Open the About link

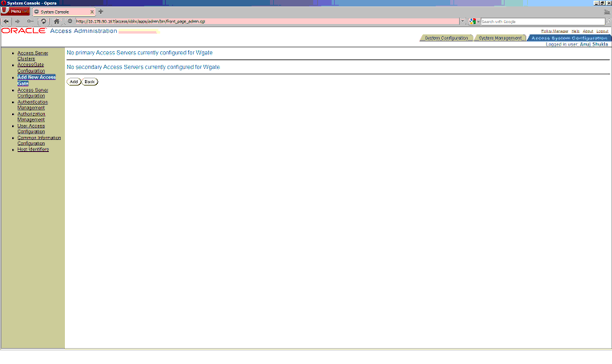(588, 31)
